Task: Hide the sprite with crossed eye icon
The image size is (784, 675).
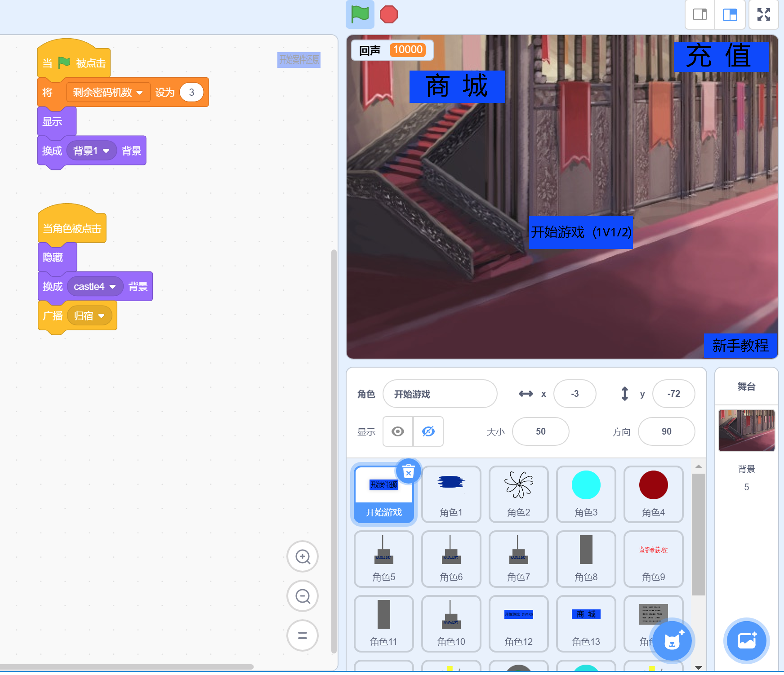Action: (x=428, y=431)
